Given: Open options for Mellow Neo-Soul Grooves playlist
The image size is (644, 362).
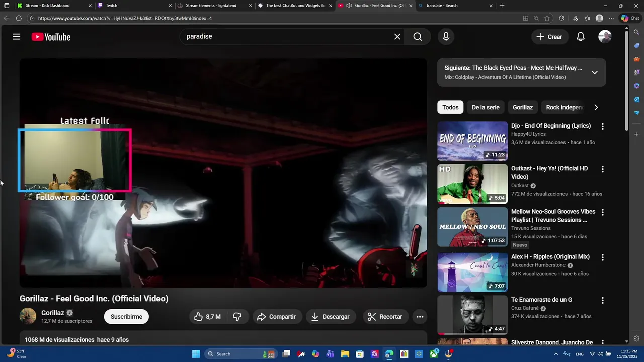Looking at the screenshot, I should click(603, 212).
